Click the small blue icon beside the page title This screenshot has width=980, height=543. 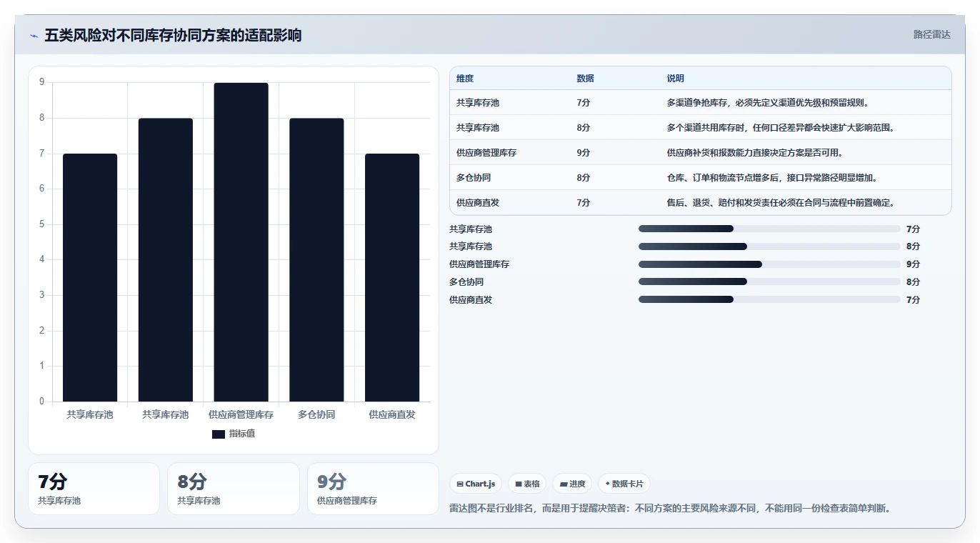tap(34, 36)
